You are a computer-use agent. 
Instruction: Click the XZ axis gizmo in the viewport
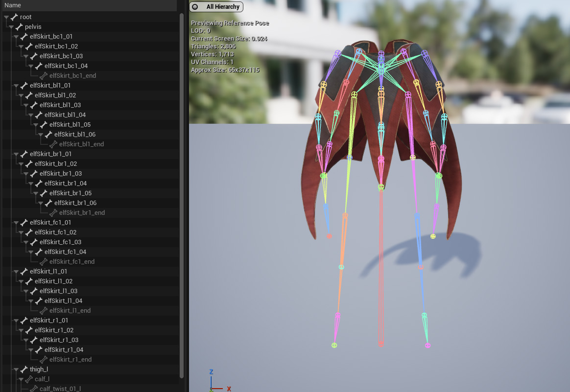pos(220,381)
